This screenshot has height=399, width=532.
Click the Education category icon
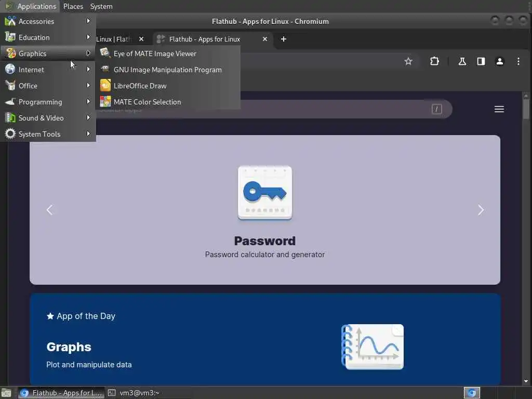click(x=10, y=37)
